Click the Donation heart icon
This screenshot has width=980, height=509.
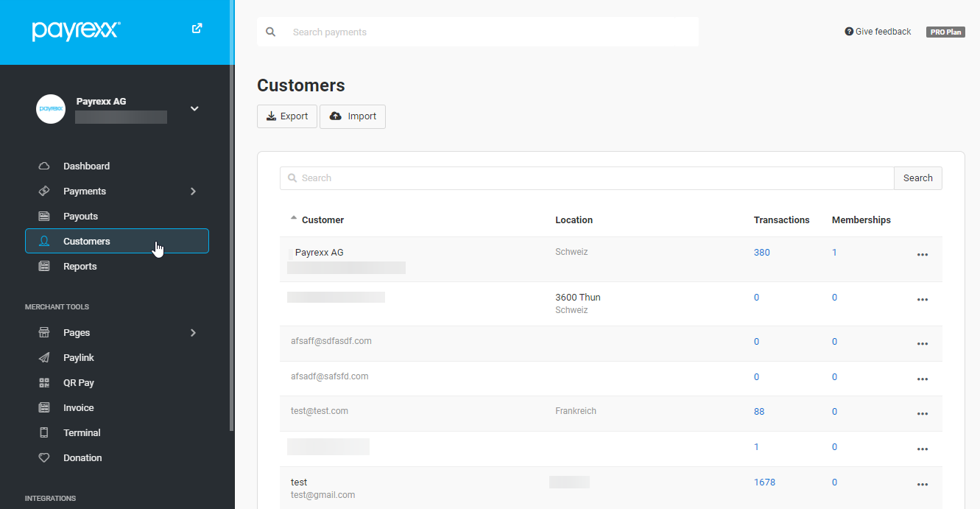(44, 458)
